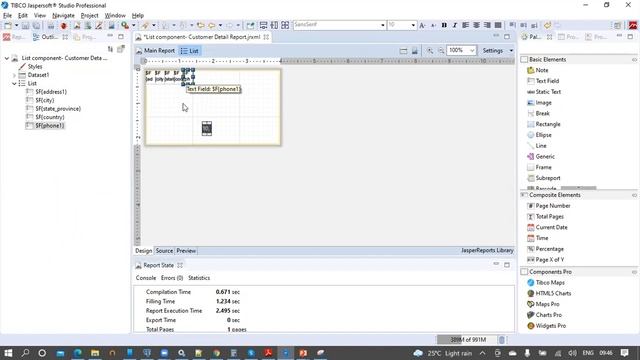Open the Errors (0) tab

coord(172,278)
